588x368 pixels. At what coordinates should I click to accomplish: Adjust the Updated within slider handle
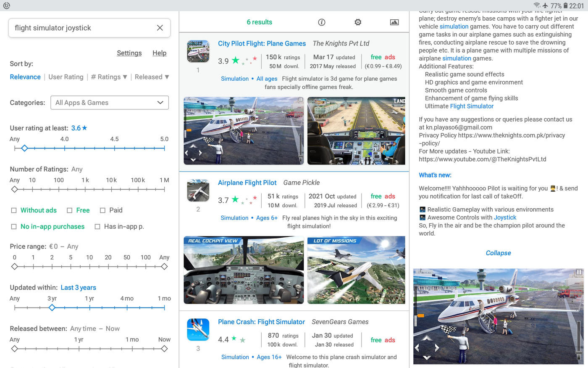(x=52, y=307)
